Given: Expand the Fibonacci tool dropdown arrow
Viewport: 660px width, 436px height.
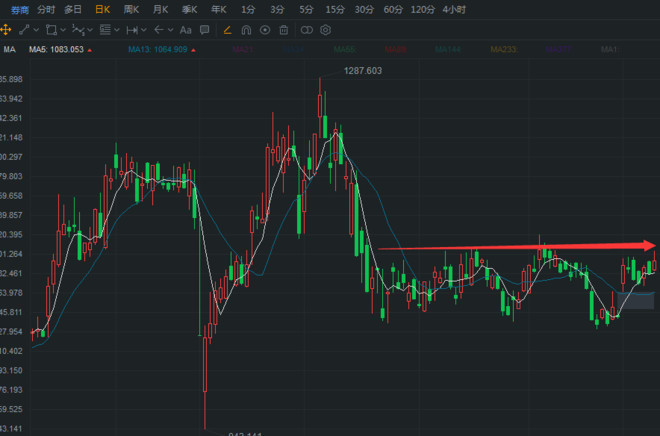Looking at the screenshot, I should tap(117, 30).
